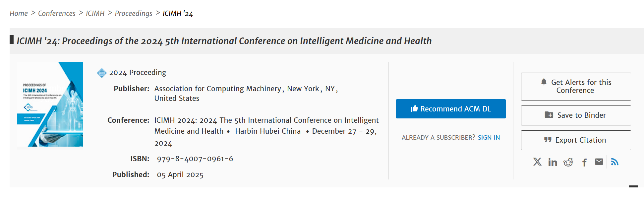Open the RSS feed icon
This screenshot has height=204, width=644.
click(x=615, y=162)
